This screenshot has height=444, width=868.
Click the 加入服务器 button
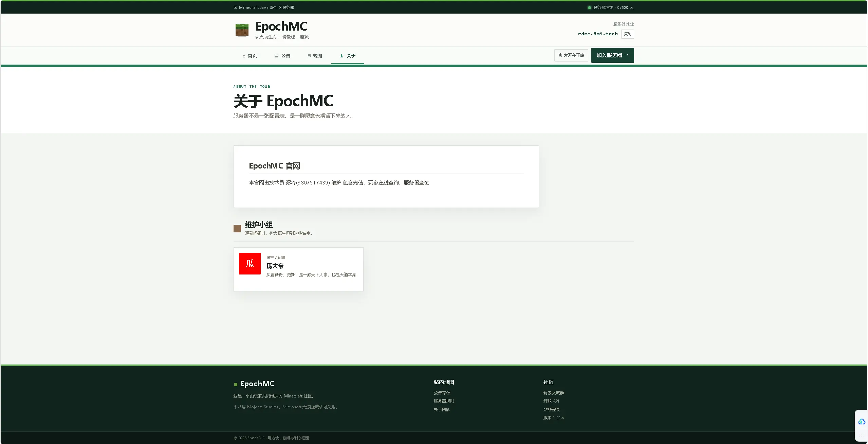point(613,55)
